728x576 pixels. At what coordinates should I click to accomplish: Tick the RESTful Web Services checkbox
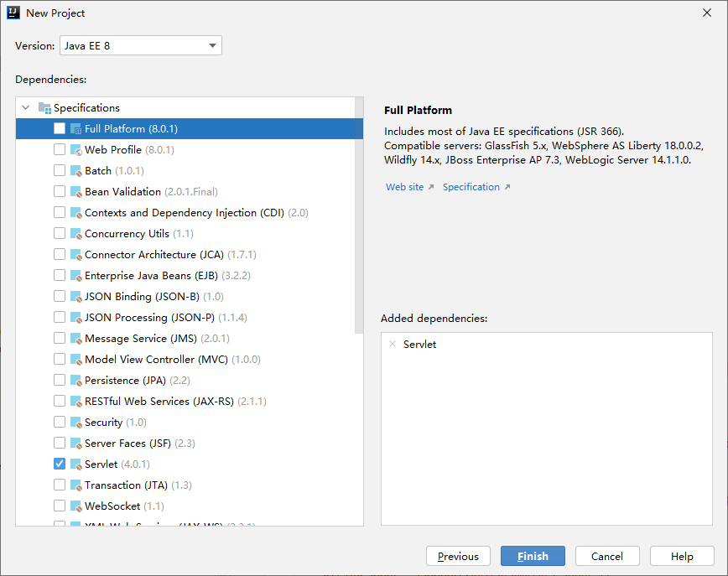coord(60,401)
